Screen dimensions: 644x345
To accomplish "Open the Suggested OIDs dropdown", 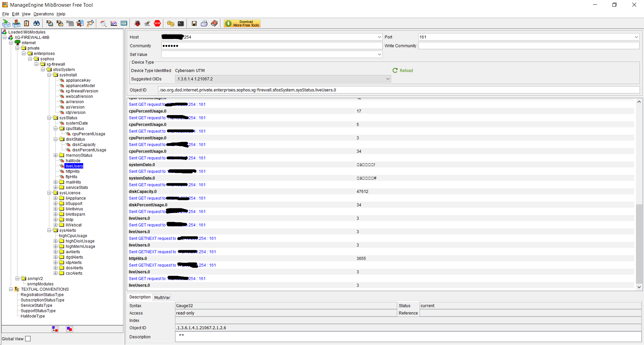I will pyautogui.click(x=283, y=79).
